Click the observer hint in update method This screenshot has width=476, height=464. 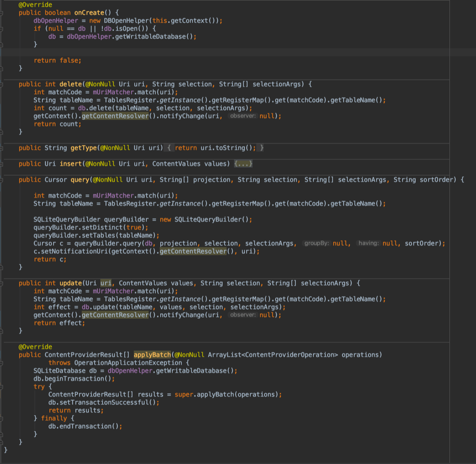point(243,315)
